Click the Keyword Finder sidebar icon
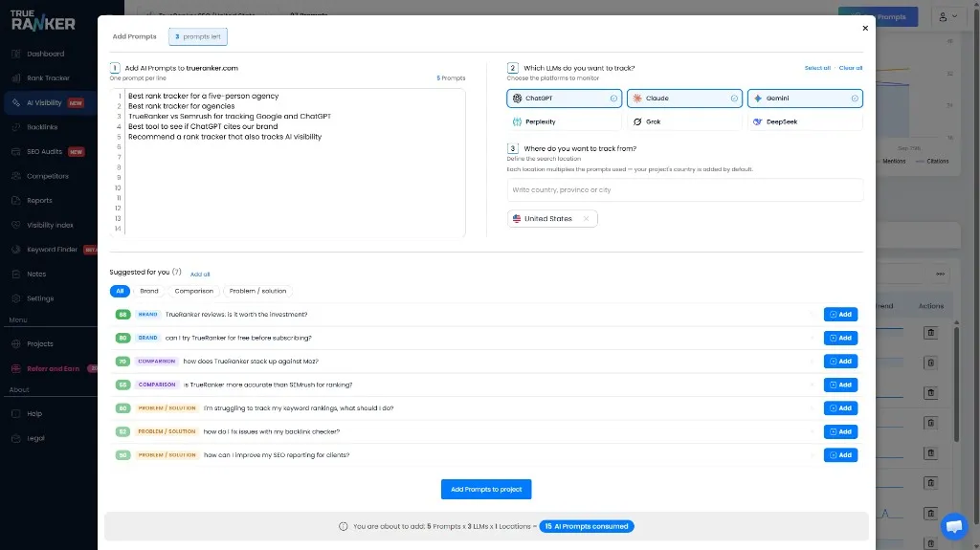Image resolution: width=980 pixels, height=550 pixels. [x=15, y=250]
